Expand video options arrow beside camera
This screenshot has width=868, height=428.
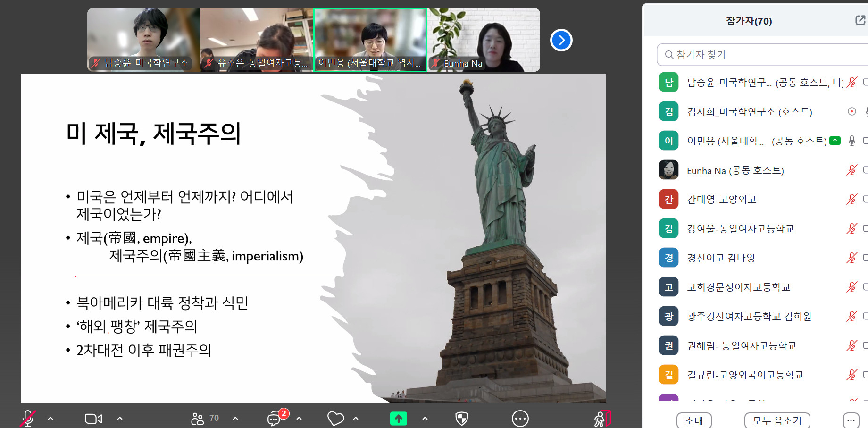(120, 419)
